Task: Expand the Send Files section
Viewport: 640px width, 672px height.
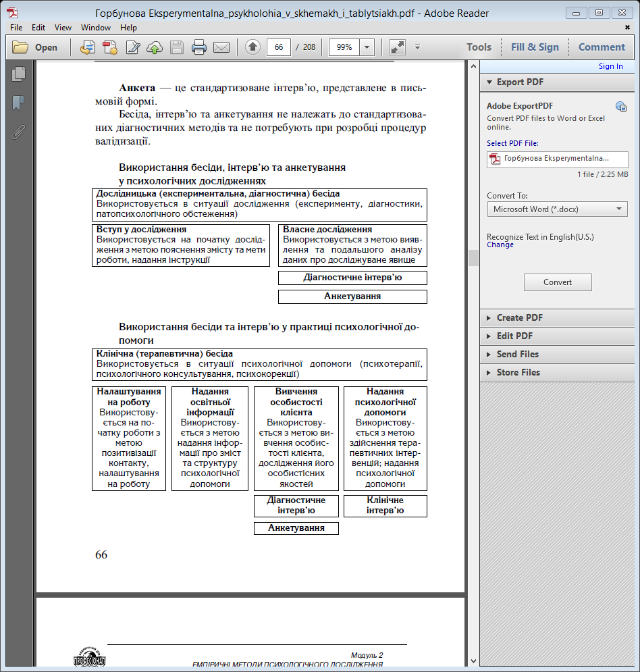Action: point(517,354)
